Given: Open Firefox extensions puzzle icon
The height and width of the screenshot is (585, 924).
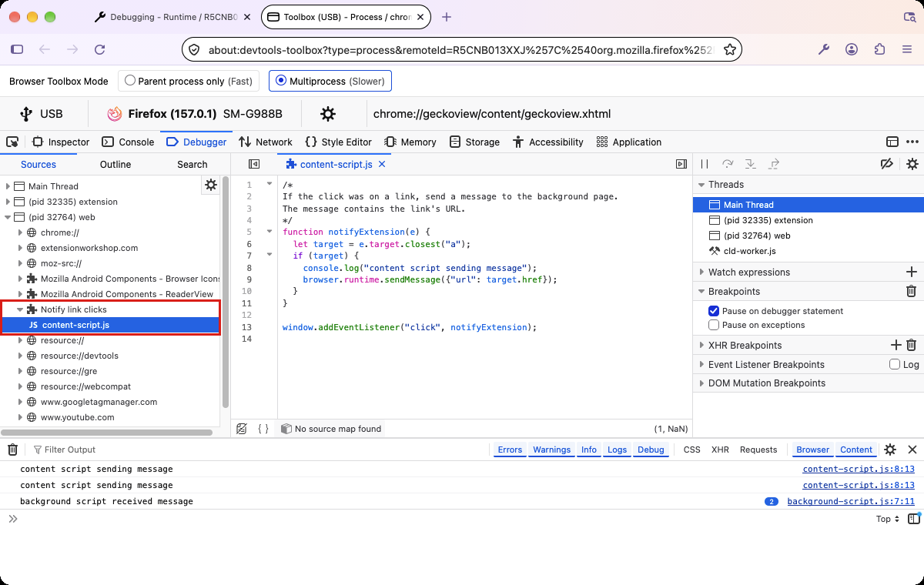Looking at the screenshot, I should coord(880,49).
